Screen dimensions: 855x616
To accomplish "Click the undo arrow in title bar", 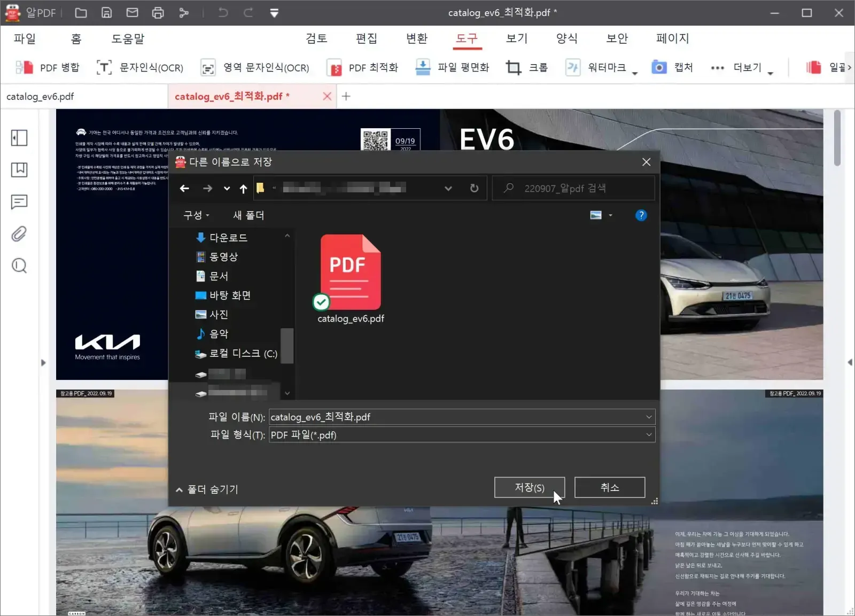I will [223, 13].
